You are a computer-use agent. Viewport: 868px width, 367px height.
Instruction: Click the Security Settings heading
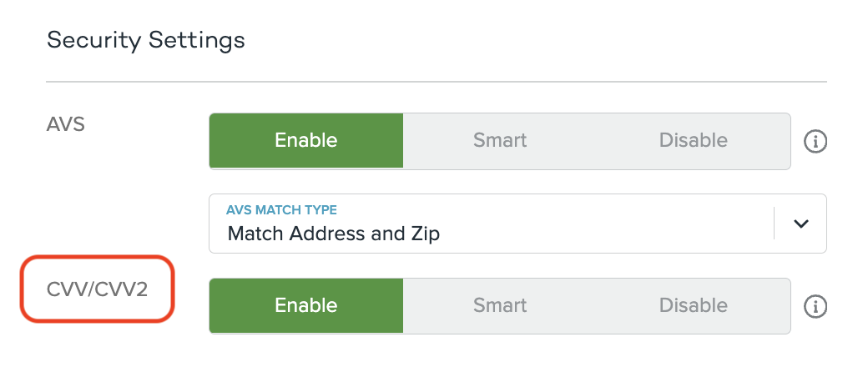click(x=146, y=40)
